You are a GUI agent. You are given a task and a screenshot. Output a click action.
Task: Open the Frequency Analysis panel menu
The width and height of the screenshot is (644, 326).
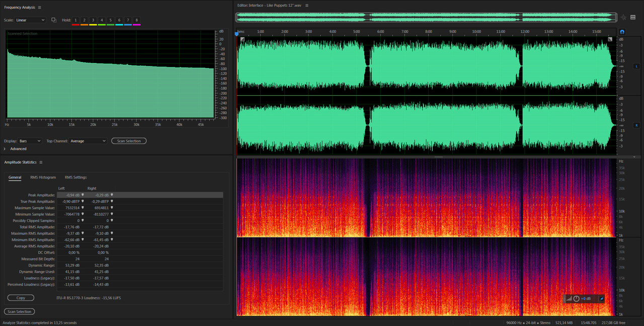pyautogui.click(x=39, y=8)
